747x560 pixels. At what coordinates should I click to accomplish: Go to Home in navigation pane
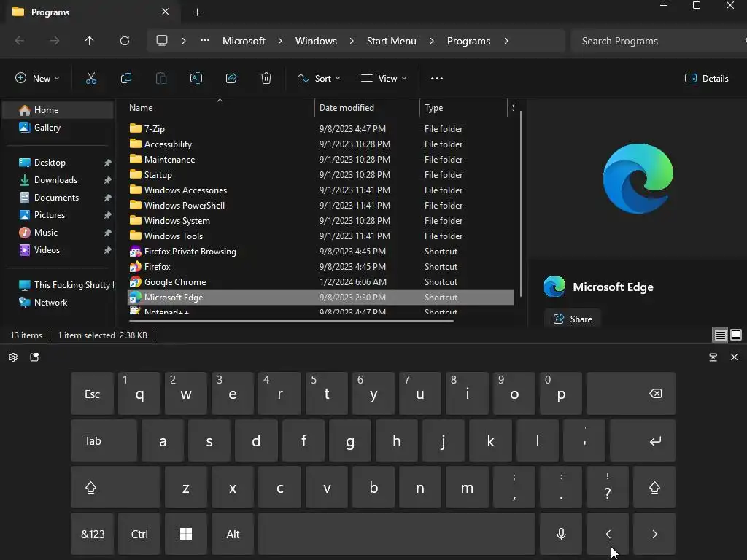[x=58, y=110]
